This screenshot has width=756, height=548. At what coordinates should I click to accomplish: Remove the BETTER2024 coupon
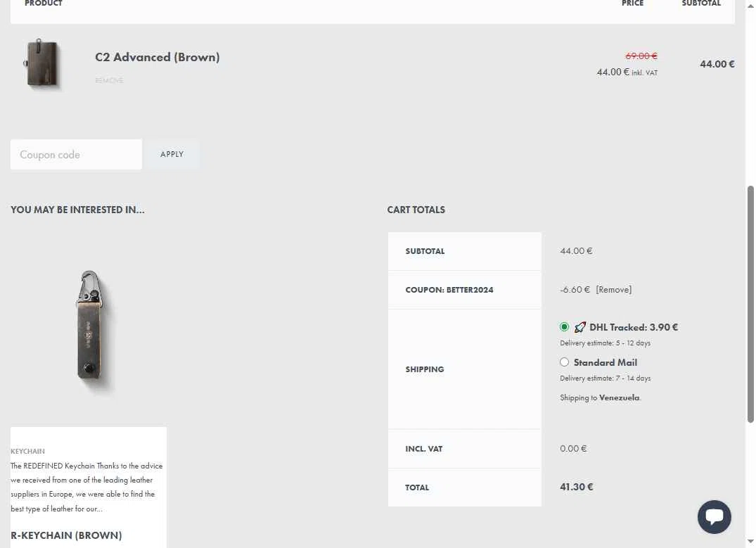[x=614, y=289]
